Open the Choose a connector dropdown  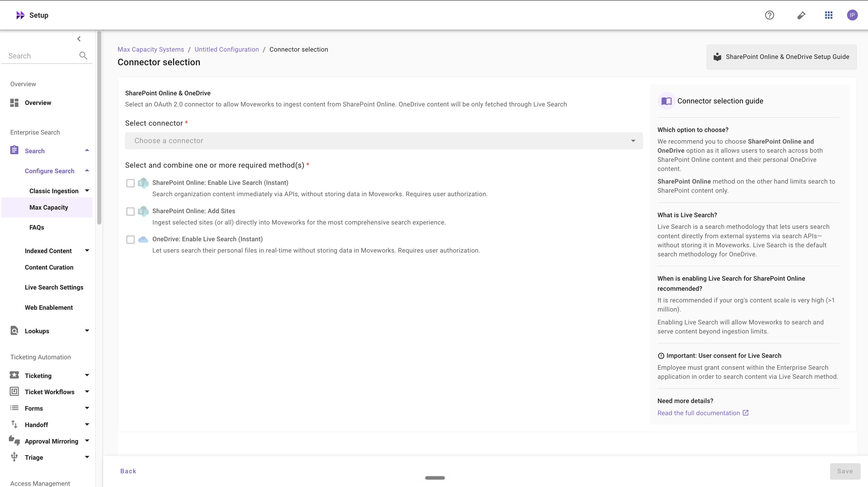pos(384,141)
